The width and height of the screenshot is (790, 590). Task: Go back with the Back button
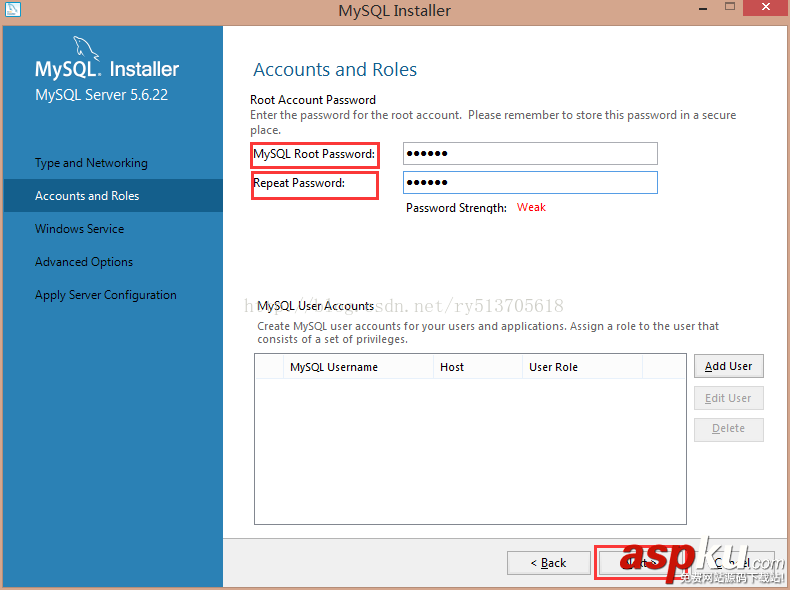pos(548,563)
